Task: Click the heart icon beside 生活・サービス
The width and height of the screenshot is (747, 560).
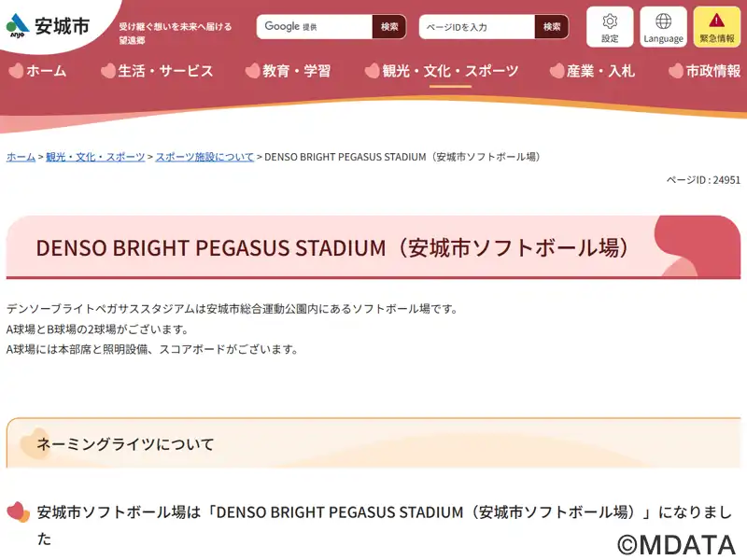Action: [x=108, y=71]
